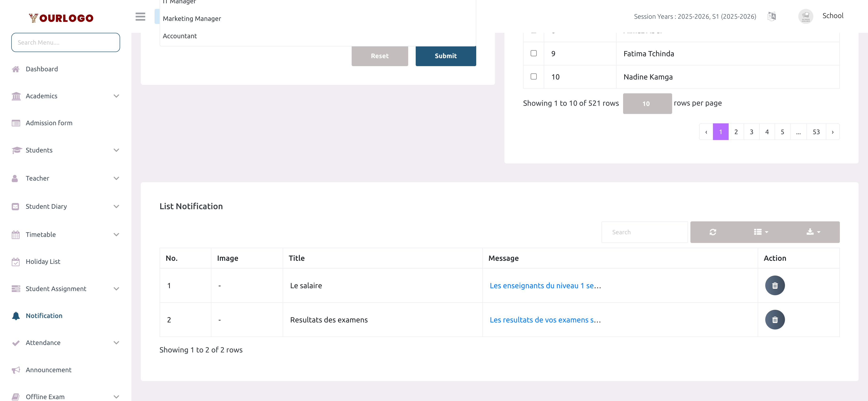Click the Dashboard home icon
The width and height of the screenshot is (868, 401).
click(15, 69)
